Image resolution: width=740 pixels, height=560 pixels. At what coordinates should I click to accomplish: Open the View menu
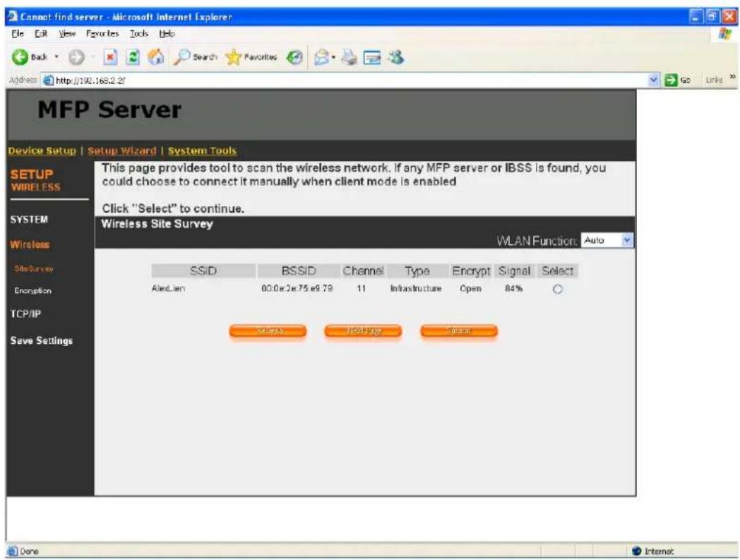point(67,33)
